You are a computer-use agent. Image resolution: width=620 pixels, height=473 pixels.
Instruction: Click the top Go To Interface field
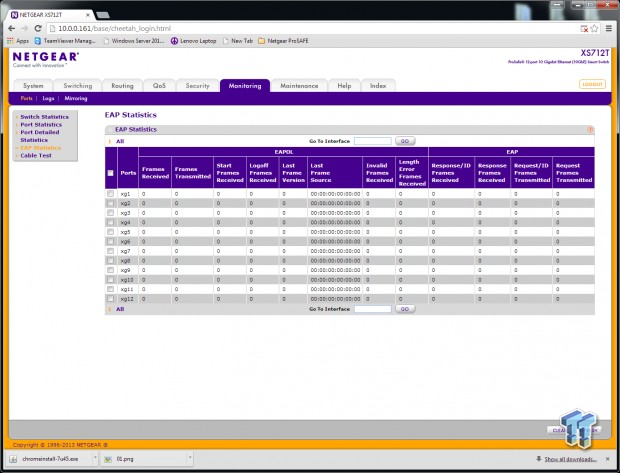(372, 141)
